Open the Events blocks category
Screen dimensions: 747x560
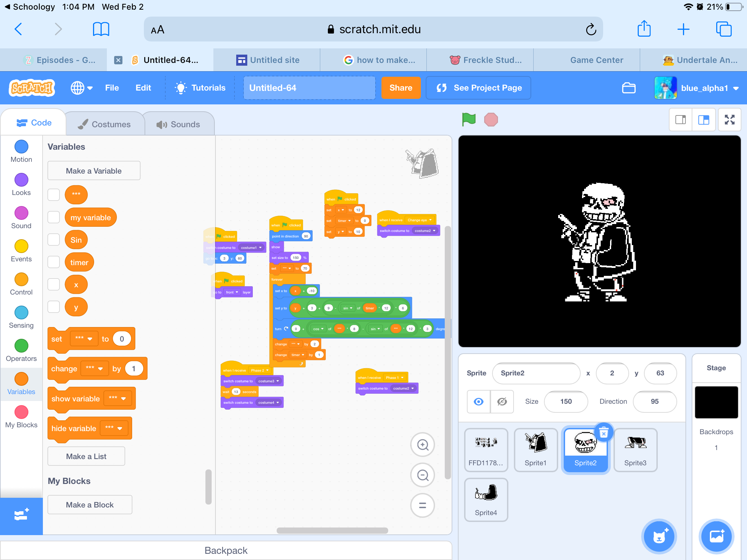click(x=21, y=250)
